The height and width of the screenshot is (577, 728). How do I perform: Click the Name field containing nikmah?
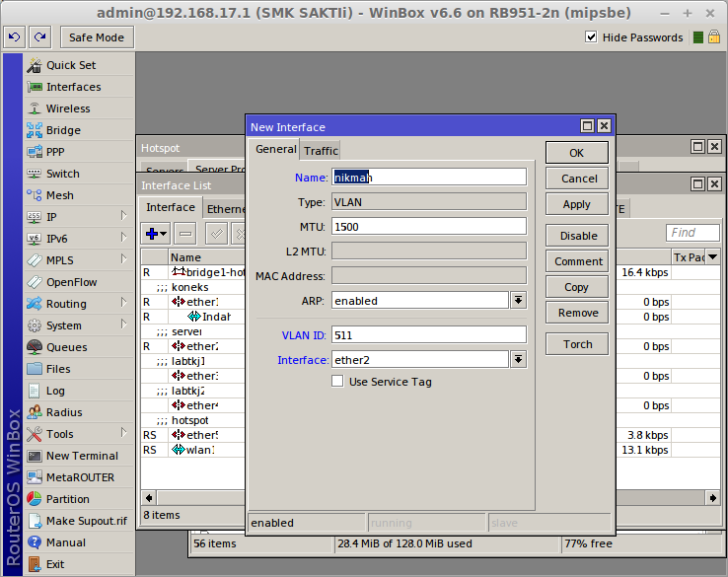point(429,178)
